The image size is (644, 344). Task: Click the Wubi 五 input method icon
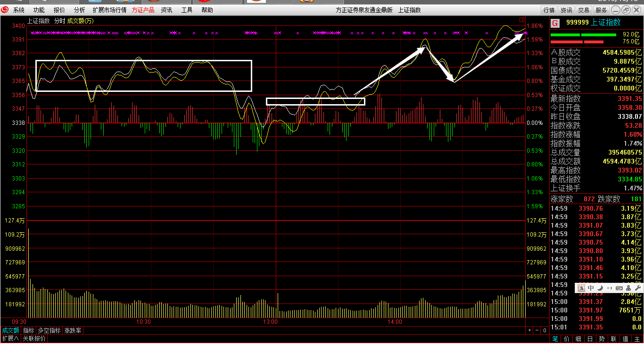point(581,288)
